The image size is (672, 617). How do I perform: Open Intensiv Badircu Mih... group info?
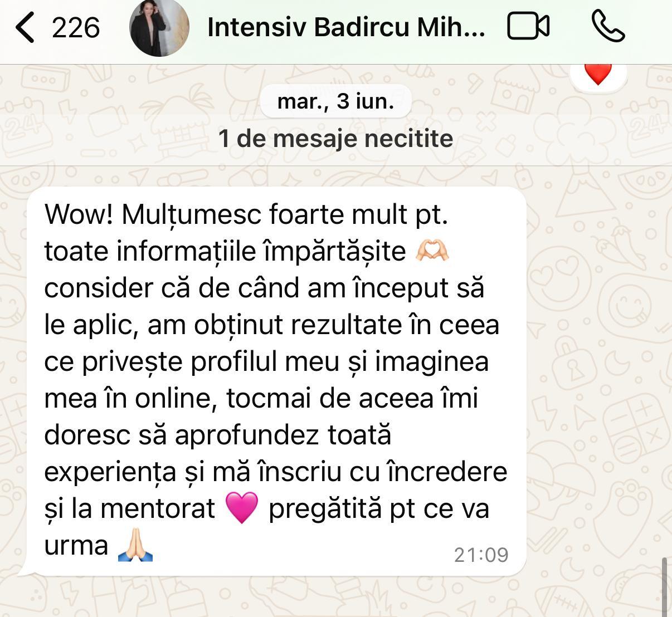(x=346, y=27)
